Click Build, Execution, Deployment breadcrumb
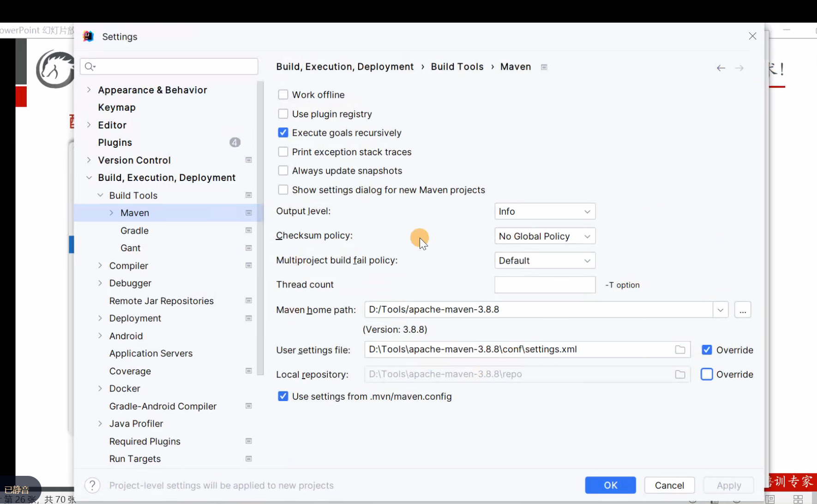Image resolution: width=817 pixels, height=504 pixels. [345, 67]
